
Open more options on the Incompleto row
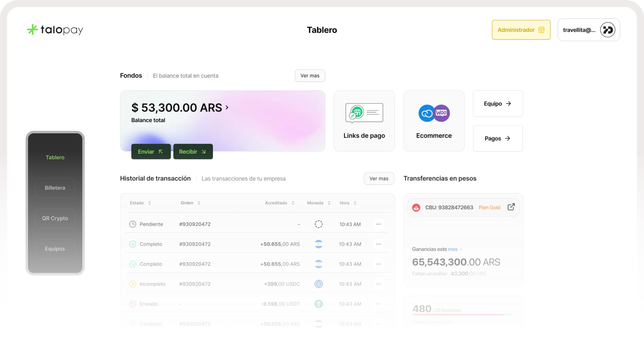click(x=378, y=284)
